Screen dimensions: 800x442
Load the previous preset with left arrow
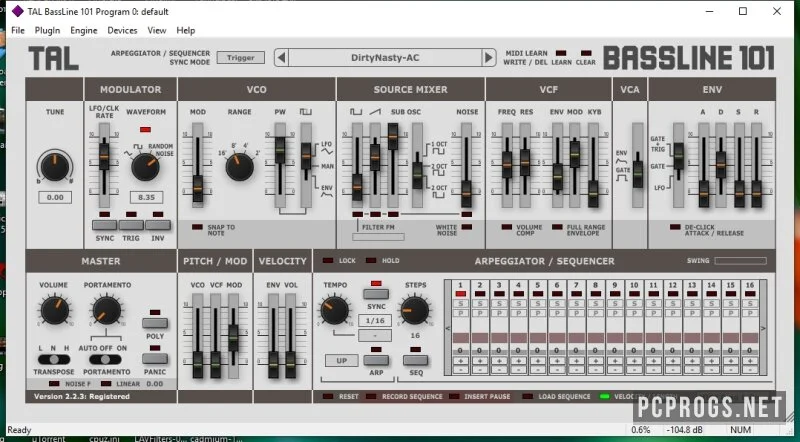click(x=281, y=58)
